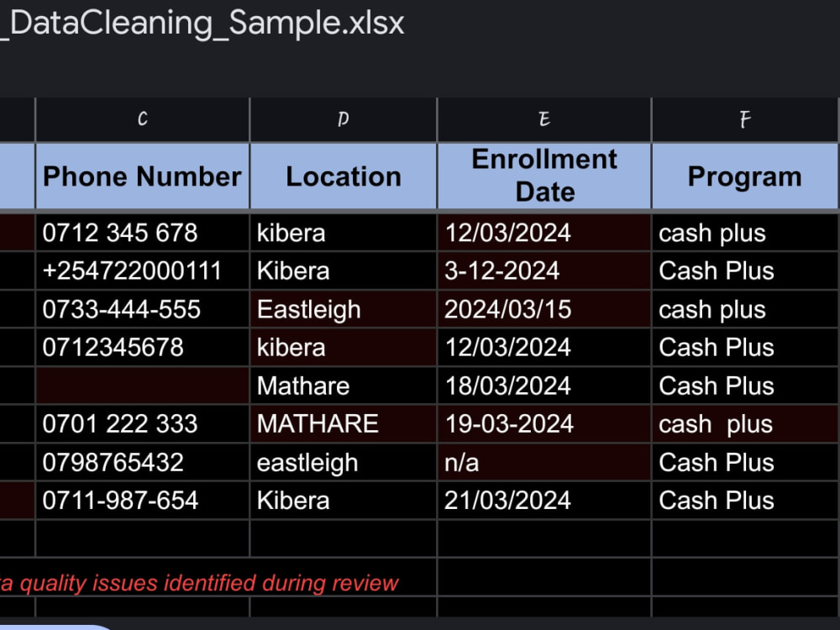The image size is (840, 630).
Task: Select Kibera cell beside +254722000111
Action: click(344, 271)
